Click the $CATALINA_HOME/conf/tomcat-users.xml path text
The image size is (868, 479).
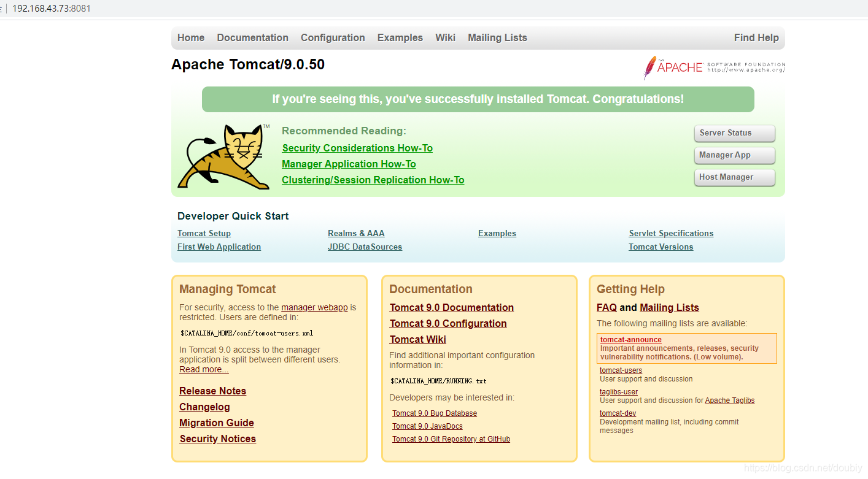[247, 333]
